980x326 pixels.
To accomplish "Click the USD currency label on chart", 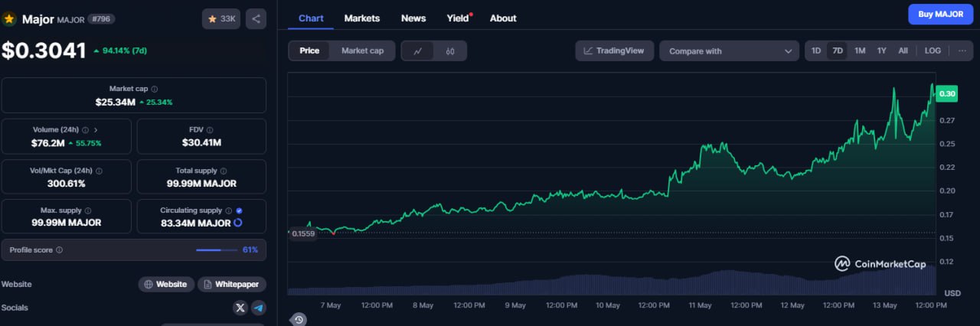I will (952, 293).
